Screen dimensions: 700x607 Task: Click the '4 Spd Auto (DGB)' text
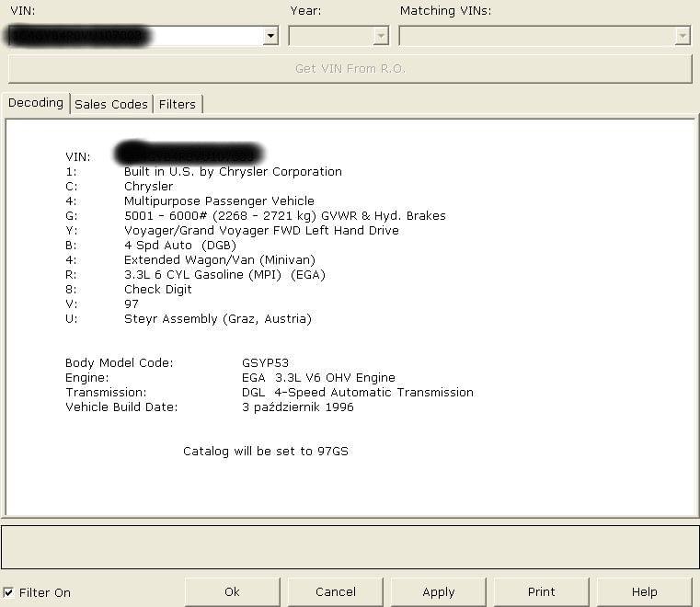pos(180,246)
